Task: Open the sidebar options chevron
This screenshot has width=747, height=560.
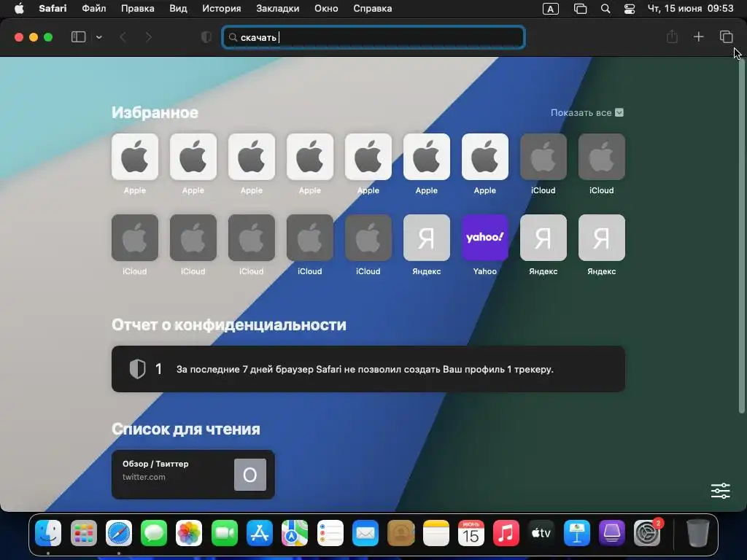Action: pos(98,37)
